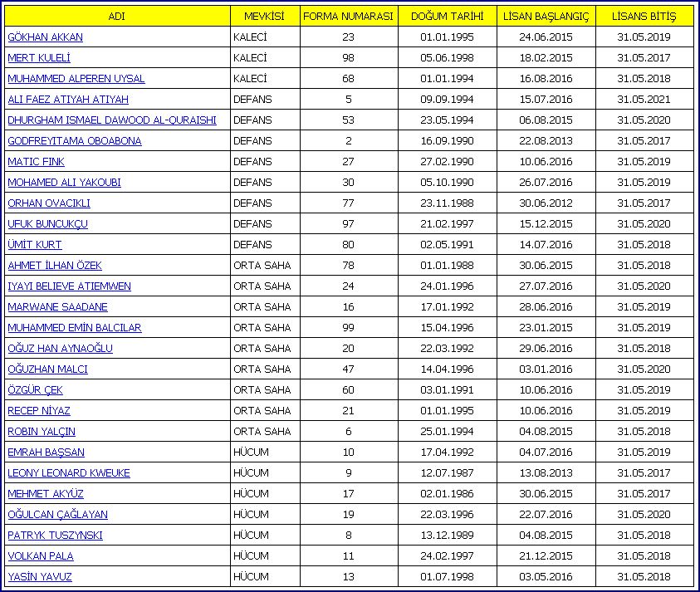Open LEONY LEONARD KWEUKE link
The image size is (700, 592).
[69, 473]
